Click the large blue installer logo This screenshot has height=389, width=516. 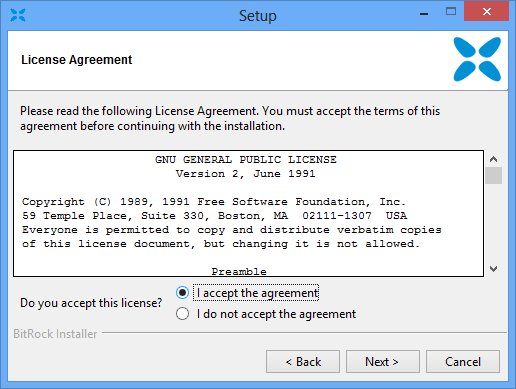[477, 59]
